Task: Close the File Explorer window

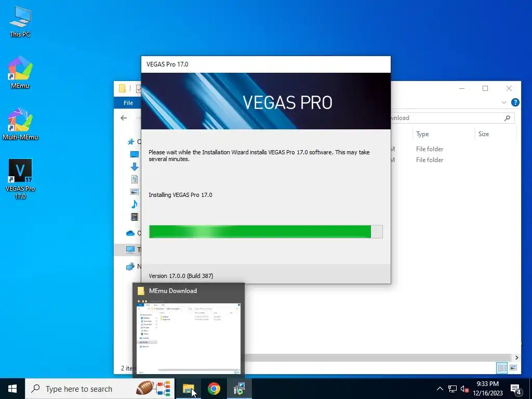Action: pos(509,88)
